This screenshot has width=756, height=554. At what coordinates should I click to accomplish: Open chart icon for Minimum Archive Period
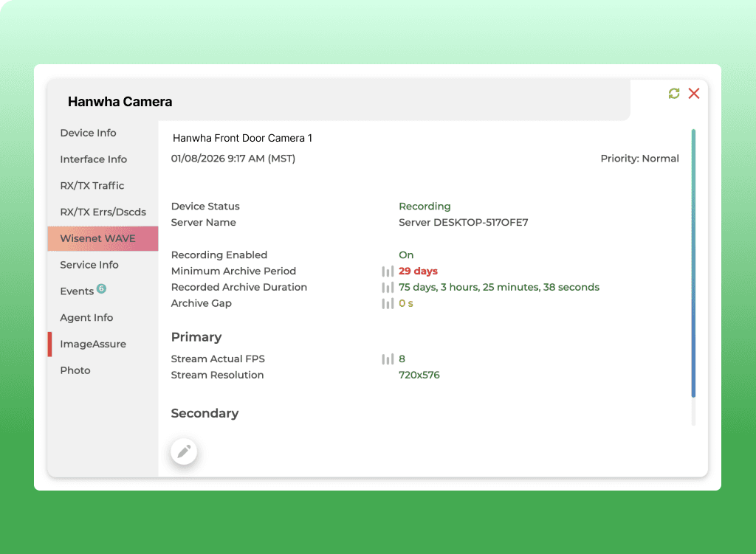coord(388,271)
